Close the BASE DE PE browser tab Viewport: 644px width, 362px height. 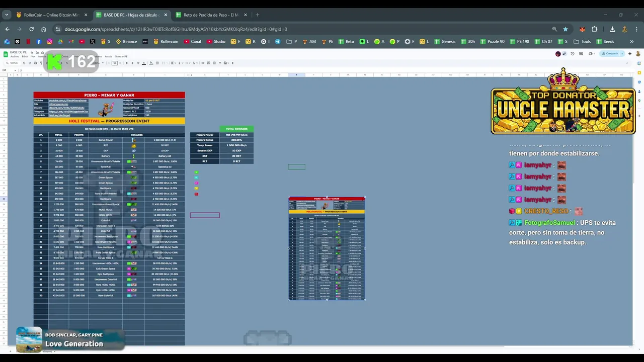click(165, 15)
